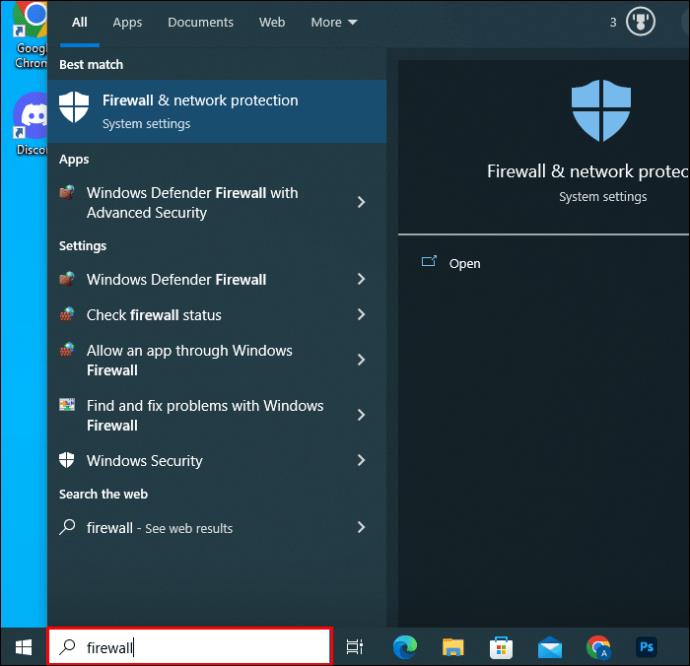The height and width of the screenshot is (666, 690).
Task: Open File Explorer from the taskbar
Action: 453,647
